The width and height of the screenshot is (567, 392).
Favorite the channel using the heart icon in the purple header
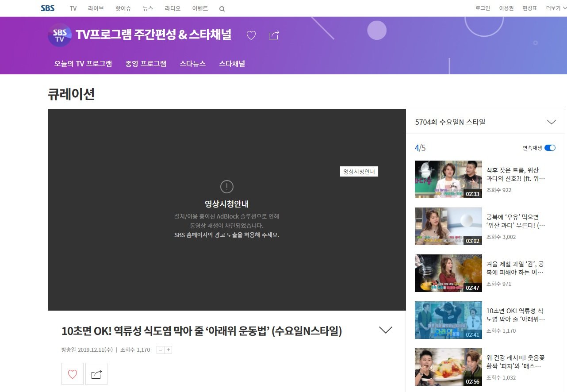coord(251,35)
